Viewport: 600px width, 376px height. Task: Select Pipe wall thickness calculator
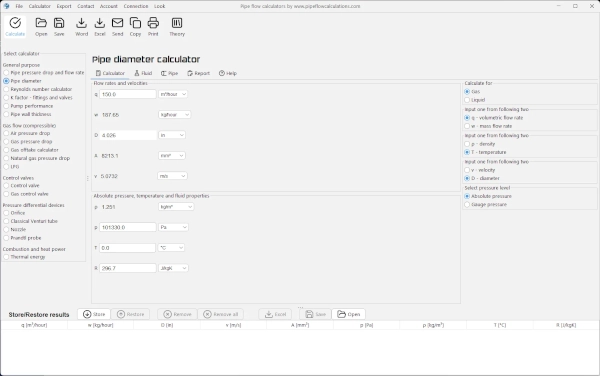[27, 114]
